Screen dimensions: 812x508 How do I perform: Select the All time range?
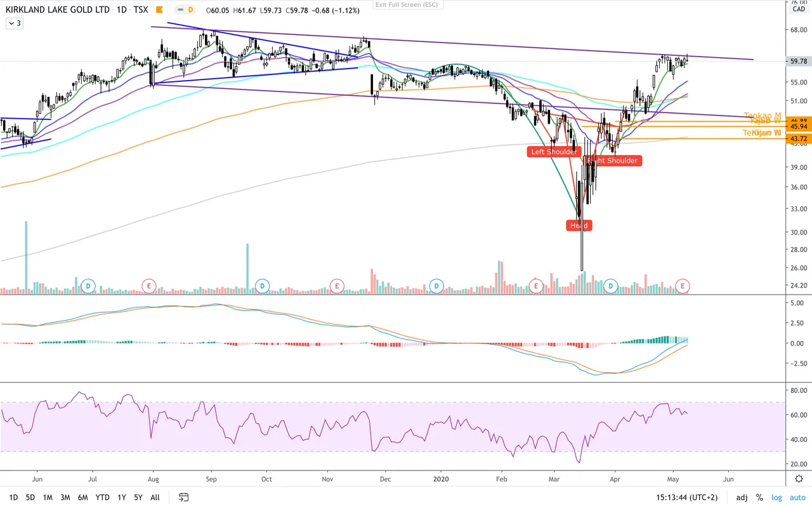coord(155,497)
